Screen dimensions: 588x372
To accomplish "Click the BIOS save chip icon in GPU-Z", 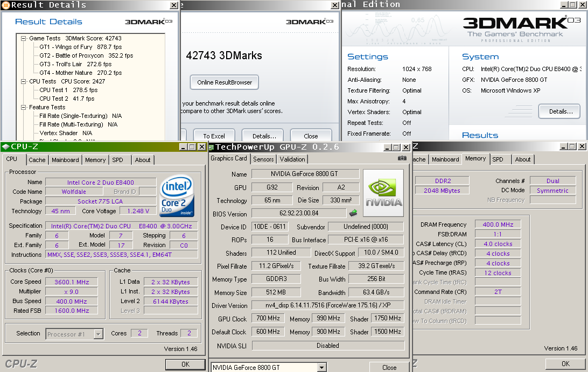I will pos(353,213).
